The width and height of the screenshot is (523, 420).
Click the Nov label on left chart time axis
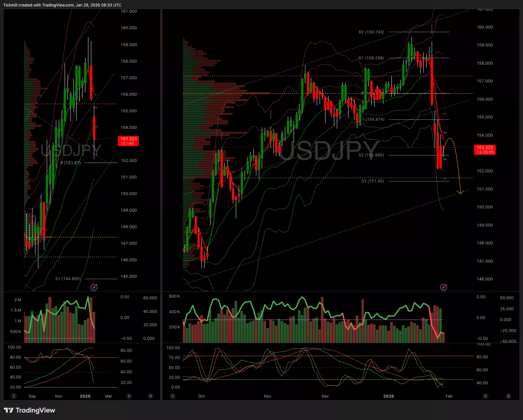[58, 396]
